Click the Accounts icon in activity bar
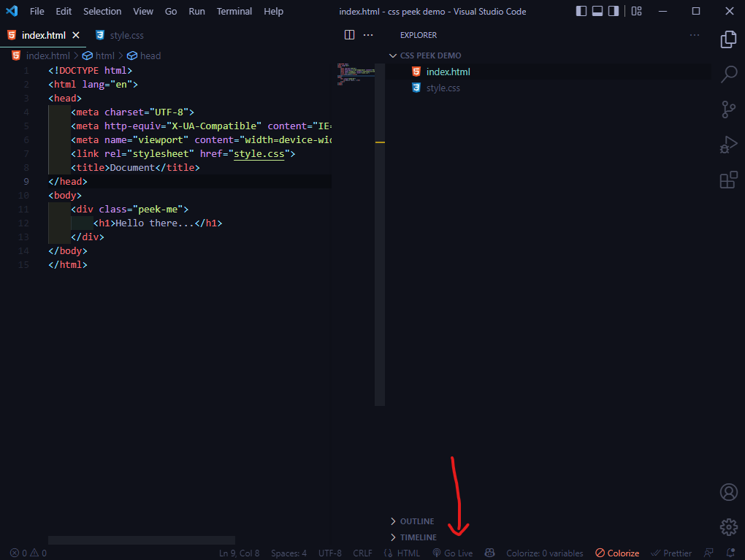 [728, 492]
